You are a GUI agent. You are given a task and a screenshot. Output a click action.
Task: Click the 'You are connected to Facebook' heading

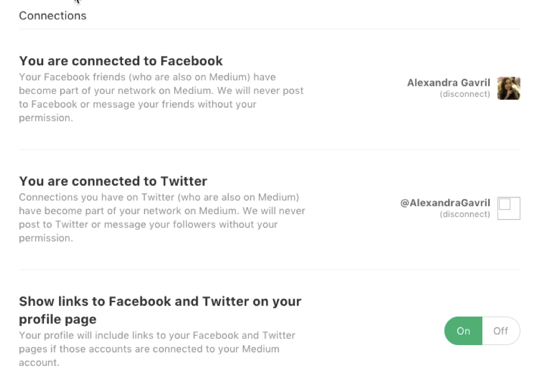pos(121,61)
